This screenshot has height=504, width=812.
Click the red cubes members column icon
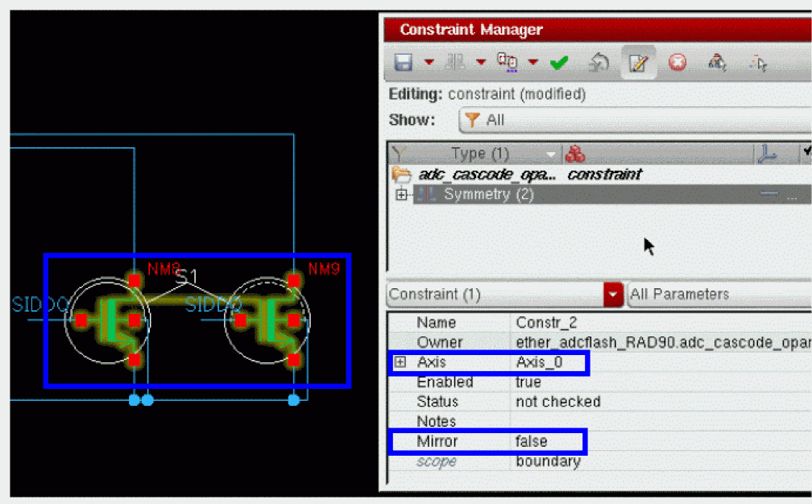click(x=575, y=154)
